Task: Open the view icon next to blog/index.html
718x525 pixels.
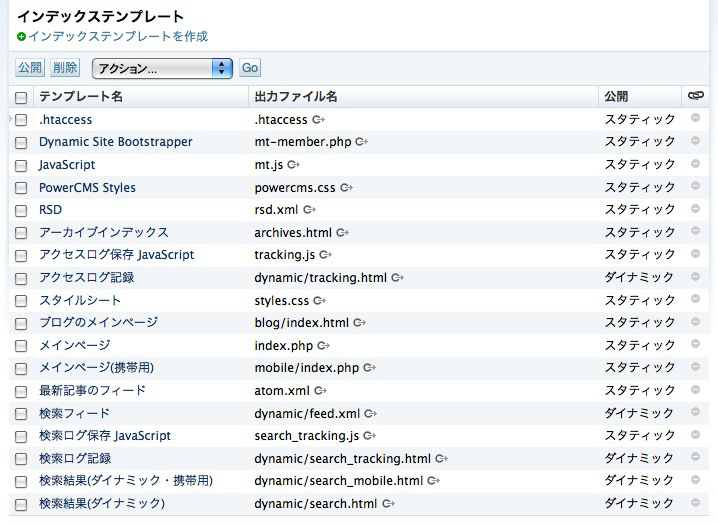Action: pos(359,323)
